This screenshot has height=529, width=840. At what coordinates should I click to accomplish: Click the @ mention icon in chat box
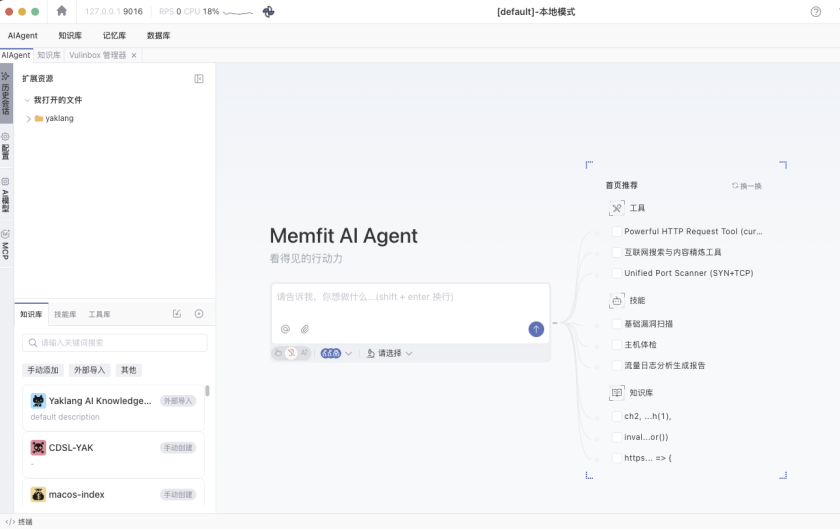pyautogui.click(x=285, y=329)
